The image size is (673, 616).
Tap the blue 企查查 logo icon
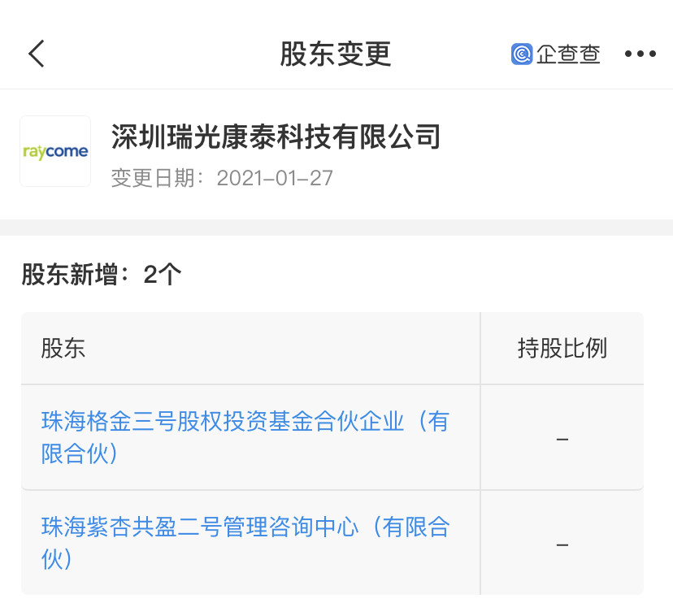522,54
